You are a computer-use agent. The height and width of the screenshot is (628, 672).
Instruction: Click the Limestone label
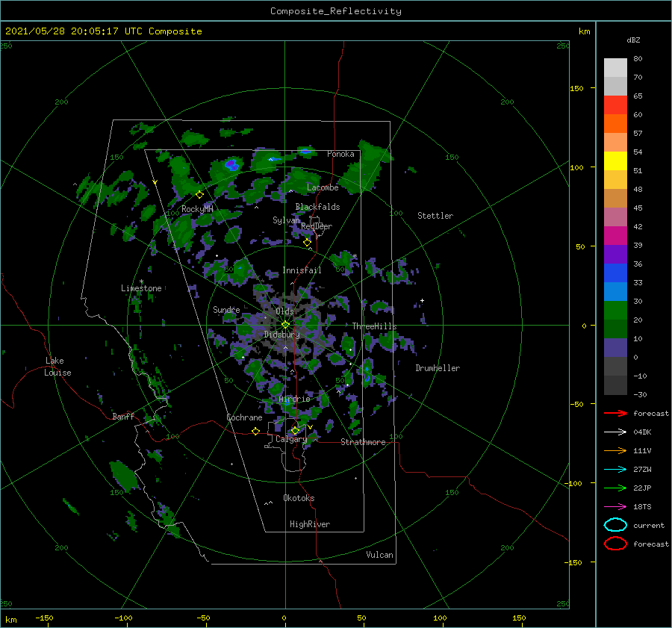141,288
